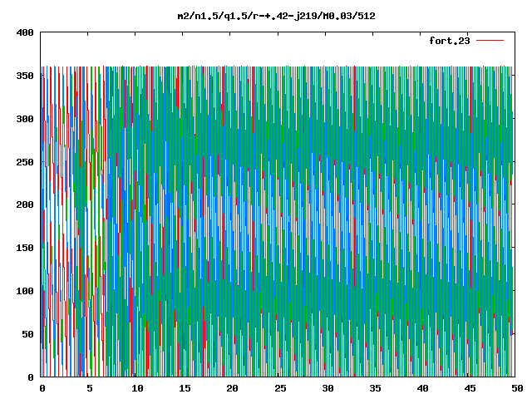Click x-axis label 45
532x399 pixels.
tap(470, 388)
